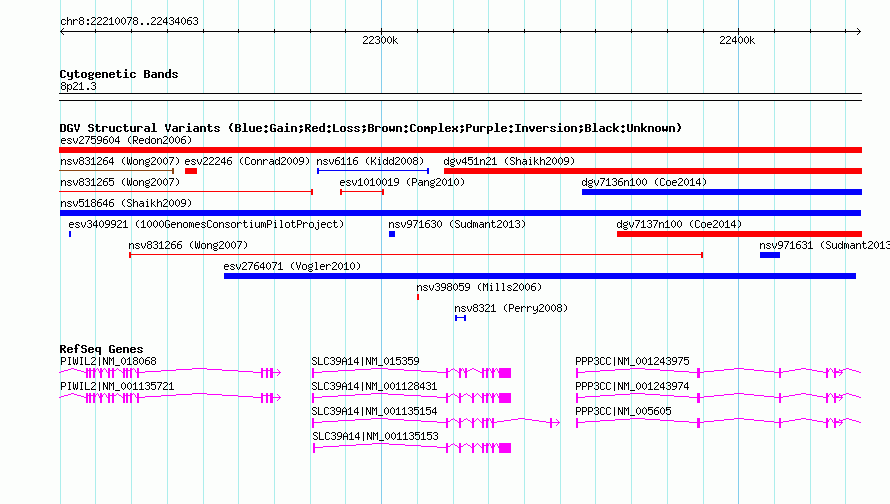Click the nsv518646 full-width blue bar
Viewport: 890px width, 504px height.
click(x=460, y=213)
